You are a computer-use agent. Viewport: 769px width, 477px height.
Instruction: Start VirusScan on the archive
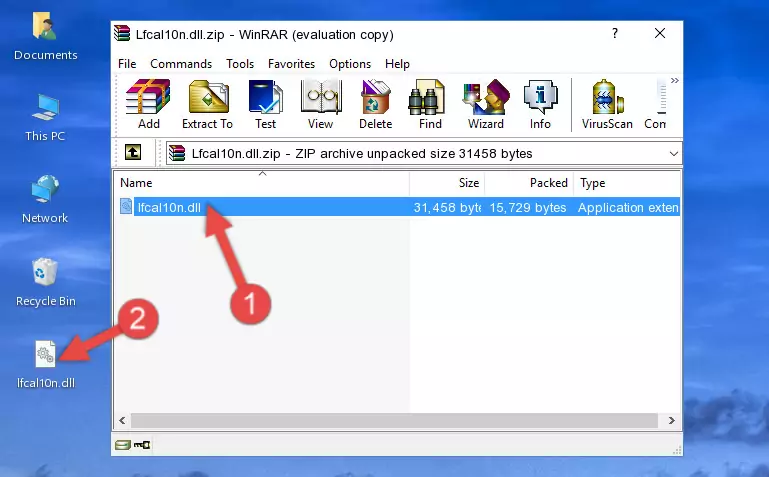[x=607, y=104]
